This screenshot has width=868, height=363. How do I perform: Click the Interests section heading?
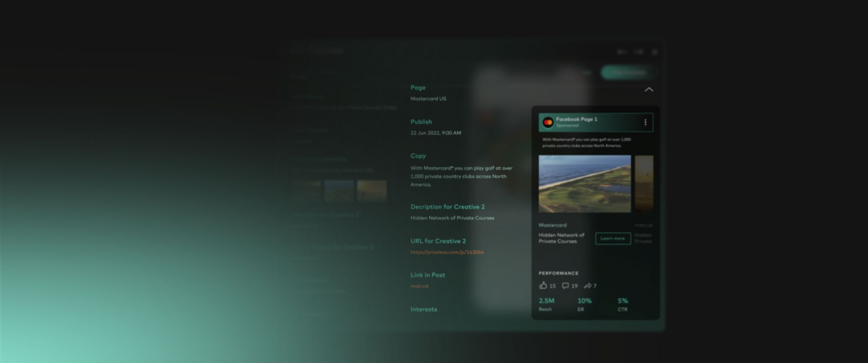[x=424, y=309]
